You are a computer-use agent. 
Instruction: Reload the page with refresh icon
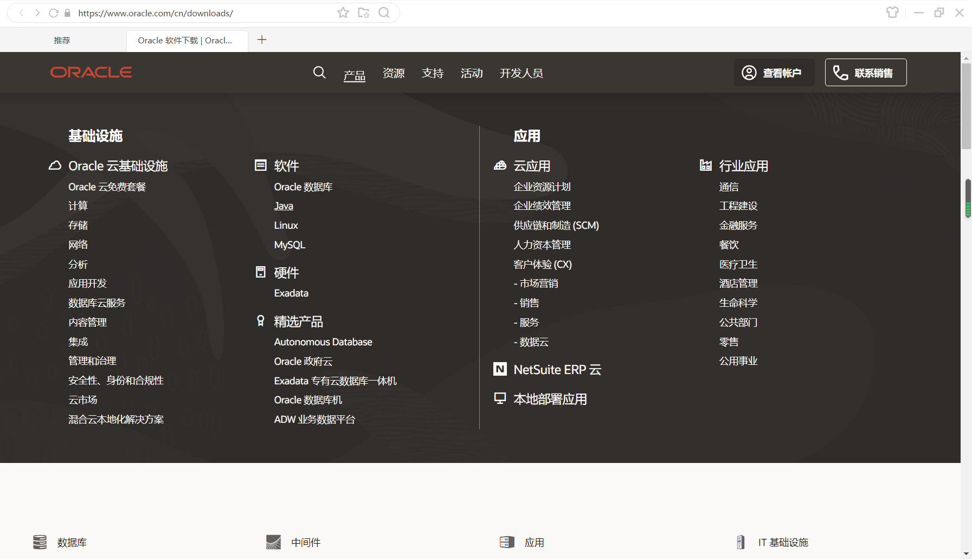[x=54, y=12]
